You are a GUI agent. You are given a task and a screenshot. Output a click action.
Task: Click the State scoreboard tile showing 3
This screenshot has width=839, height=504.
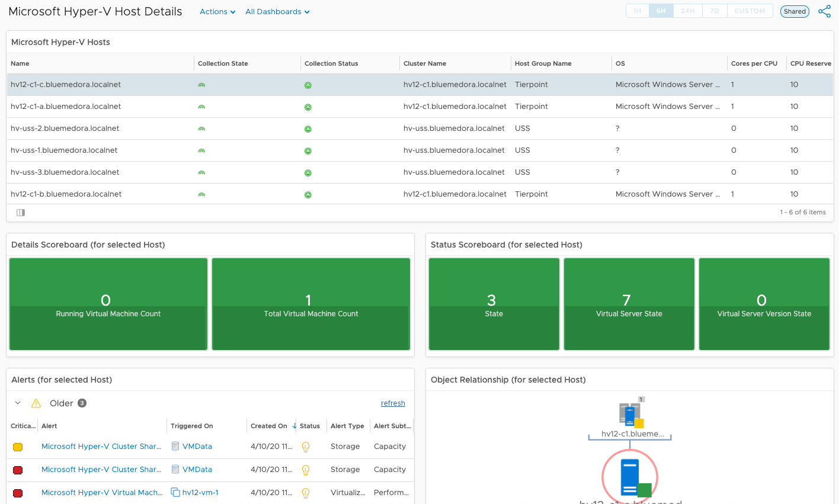pyautogui.click(x=494, y=304)
